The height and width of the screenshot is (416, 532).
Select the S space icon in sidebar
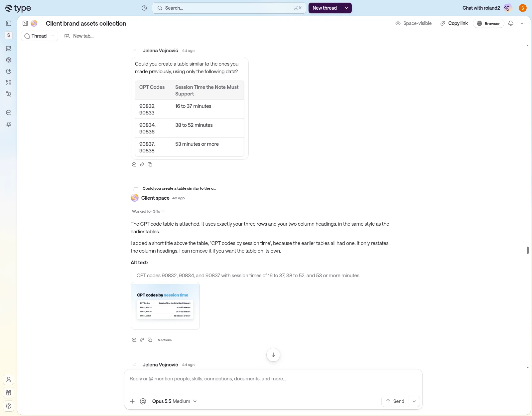(9, 35)
